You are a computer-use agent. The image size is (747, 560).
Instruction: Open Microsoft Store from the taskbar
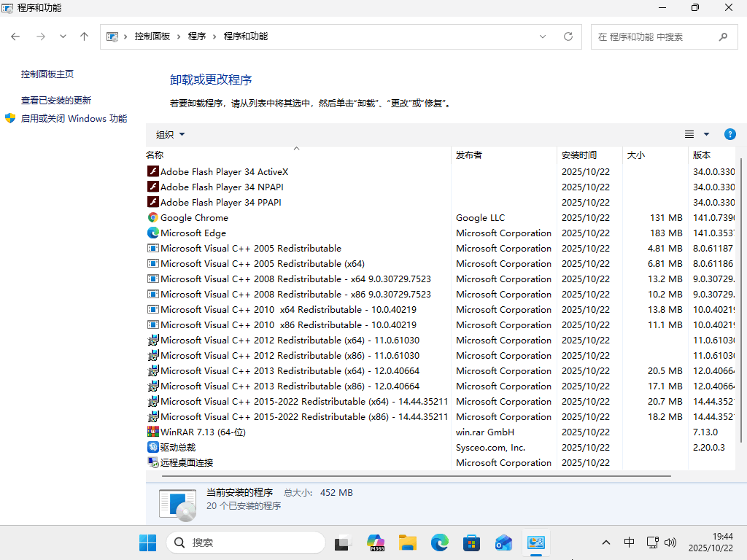(x=471, y=542)
